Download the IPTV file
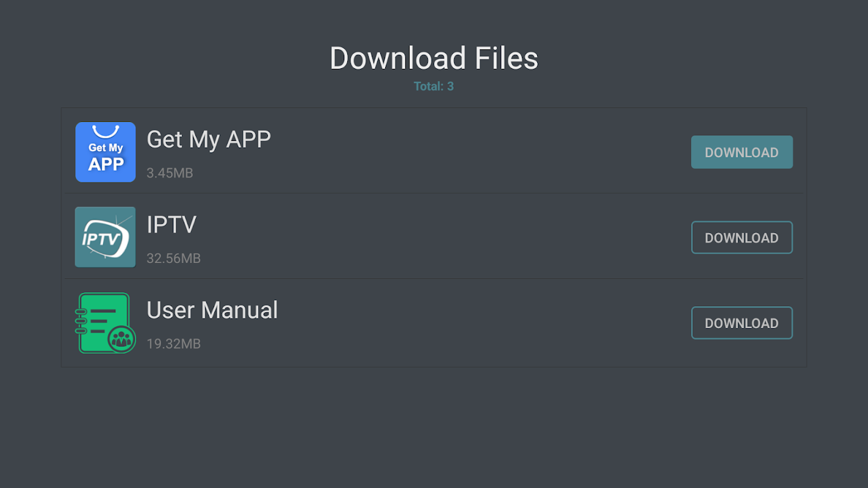Screen dimensions: 868x488 pos(742,237)
